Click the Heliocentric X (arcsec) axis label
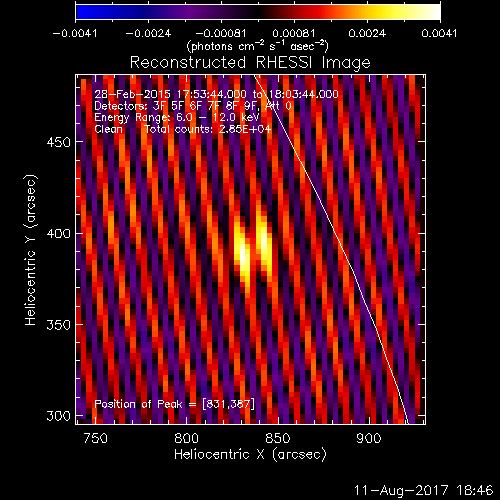 point(250,454)
